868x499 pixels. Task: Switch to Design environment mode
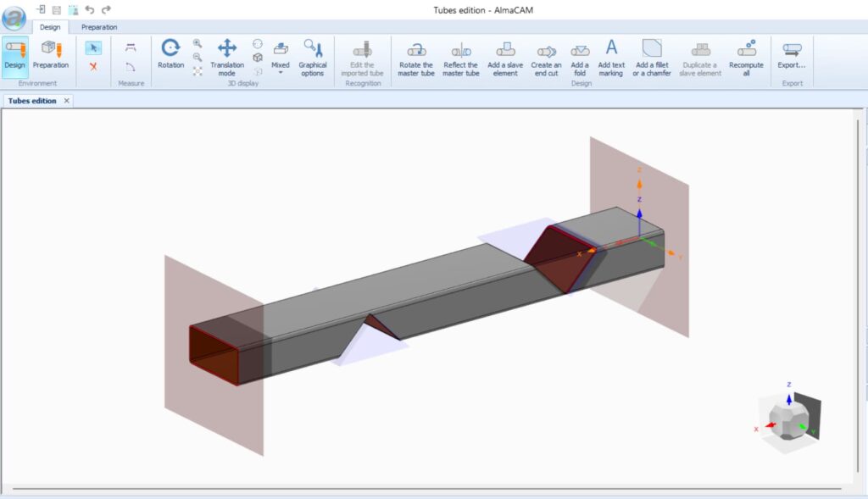click(x=15, y=56)
